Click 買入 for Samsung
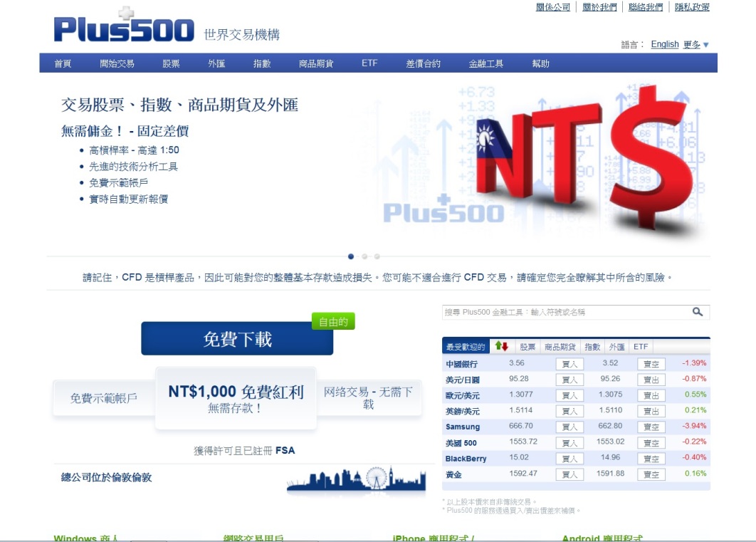756x542 pixels. [569, 427]
